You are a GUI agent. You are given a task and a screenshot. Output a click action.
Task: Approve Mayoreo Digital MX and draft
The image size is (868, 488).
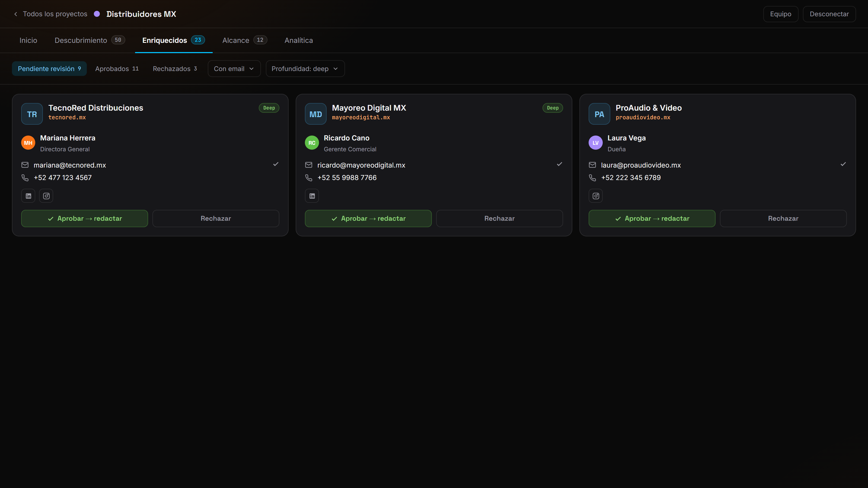pyautogui.click(x=368, y=219)
